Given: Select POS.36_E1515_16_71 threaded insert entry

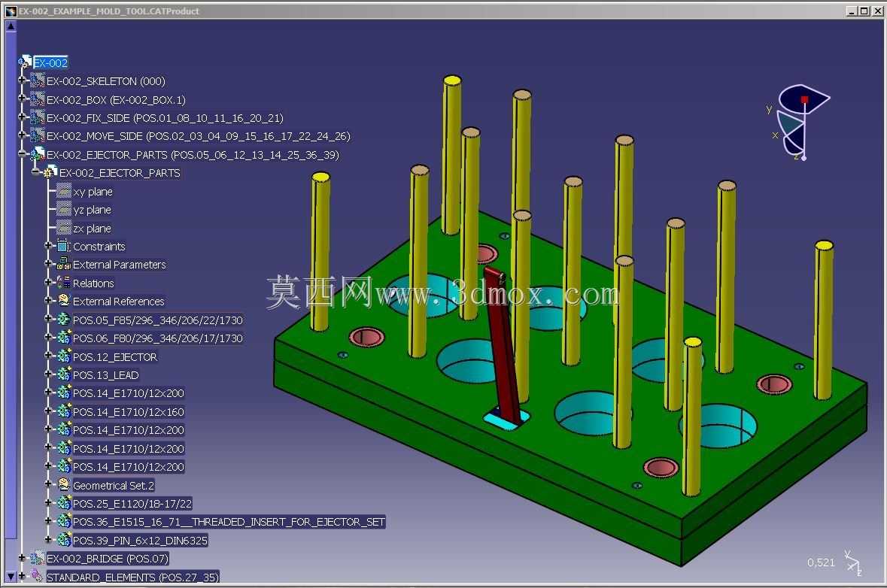Looking at the screenshot, I should click(x=229, y=522).
